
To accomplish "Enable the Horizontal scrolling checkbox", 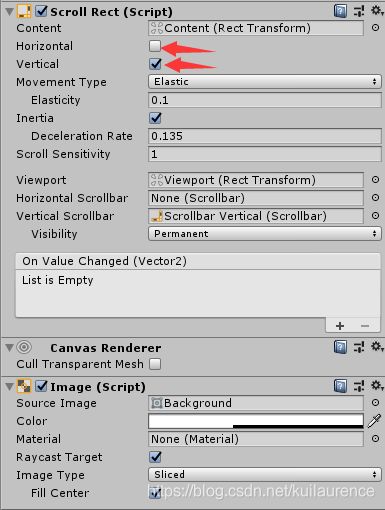I will (155, 46).
